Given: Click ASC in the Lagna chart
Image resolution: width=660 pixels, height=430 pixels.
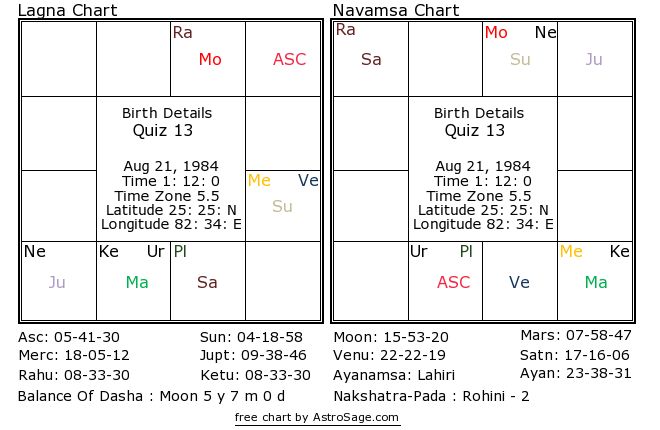Looking at the screenshot, I should [290, 60].
